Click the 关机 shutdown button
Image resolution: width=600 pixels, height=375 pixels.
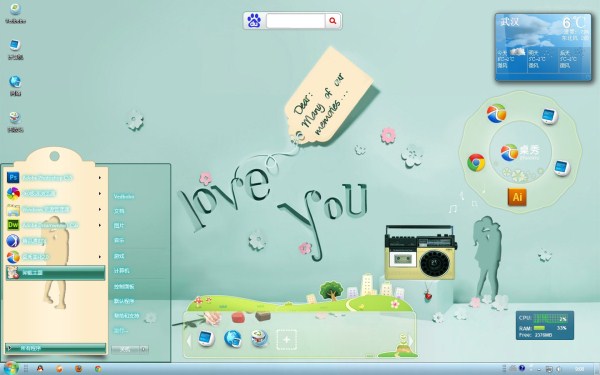(x=126, y=349)
